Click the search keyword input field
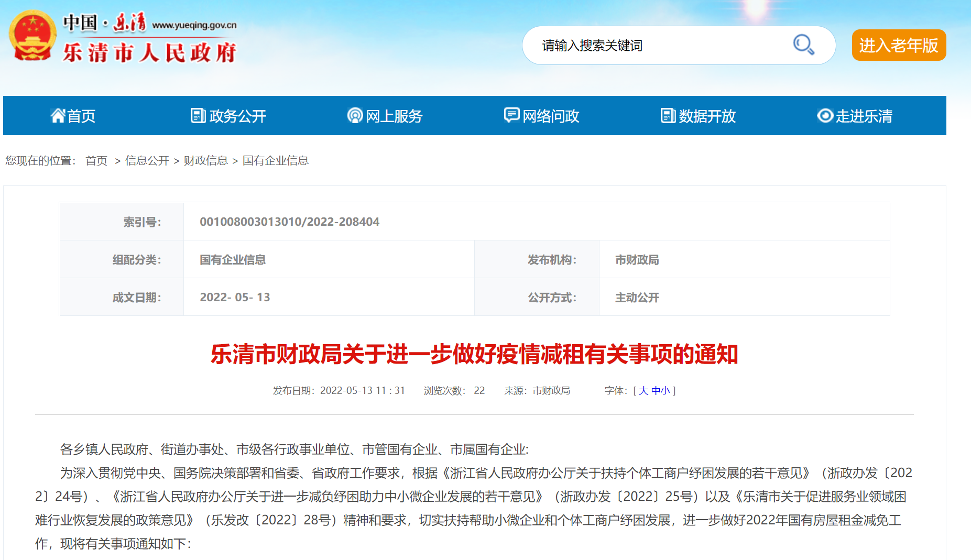Screen dimensions: 971x560 660,46
